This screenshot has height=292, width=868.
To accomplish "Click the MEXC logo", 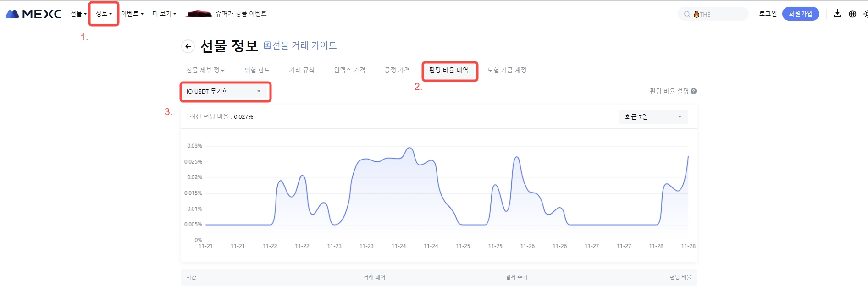I will coord(33,14).
